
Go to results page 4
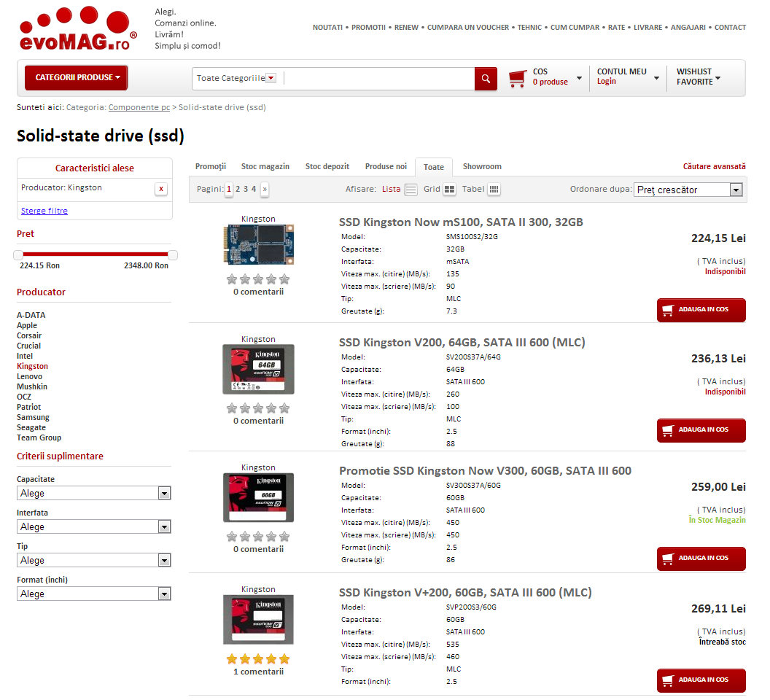pyautogui.click(x=254, y=189)
